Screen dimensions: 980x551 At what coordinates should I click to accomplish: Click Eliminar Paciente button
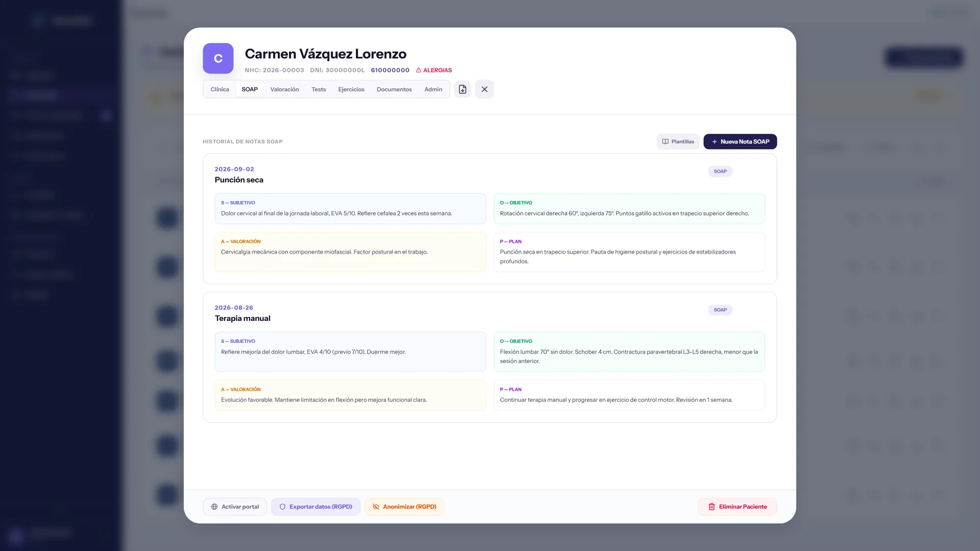pyautogui.click(x=737, y=507)
